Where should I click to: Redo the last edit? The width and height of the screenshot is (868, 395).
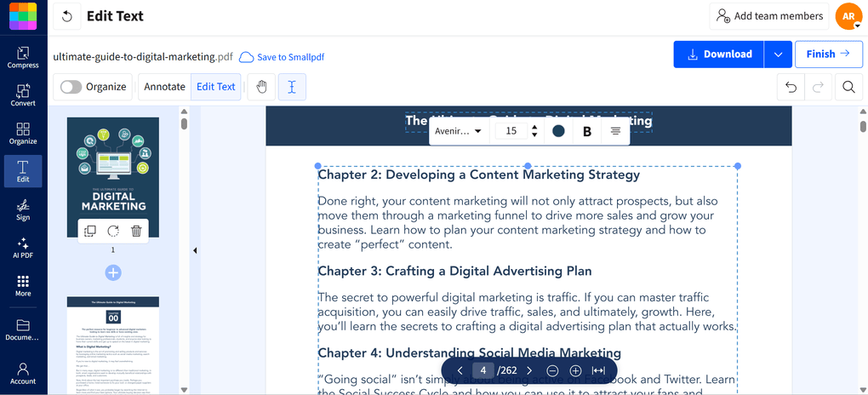(818, 87)
